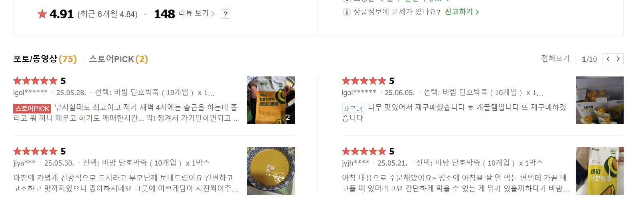
Task: Click the question mark help icon
Action: click(225, 14)
